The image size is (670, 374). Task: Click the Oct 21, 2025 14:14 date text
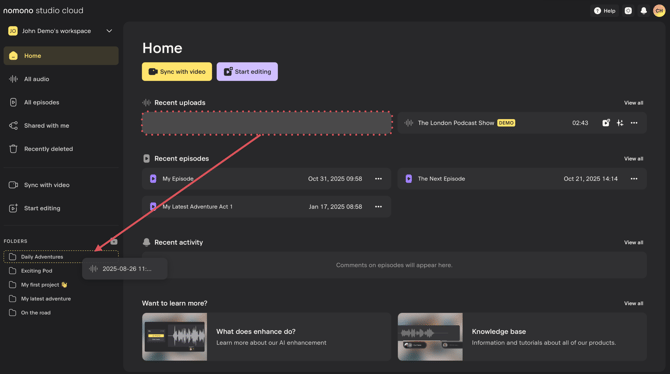[591, 179]
